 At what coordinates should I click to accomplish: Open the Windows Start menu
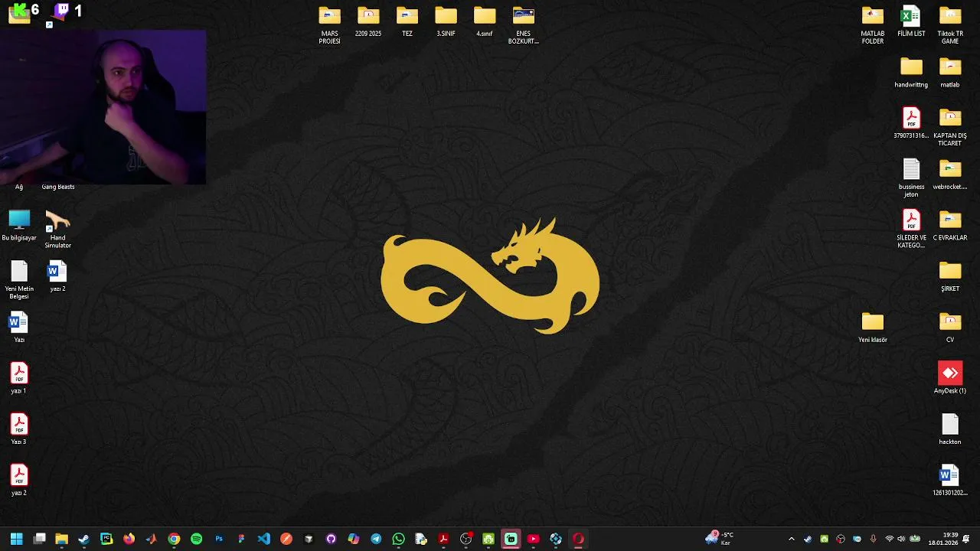pos(16,539)
